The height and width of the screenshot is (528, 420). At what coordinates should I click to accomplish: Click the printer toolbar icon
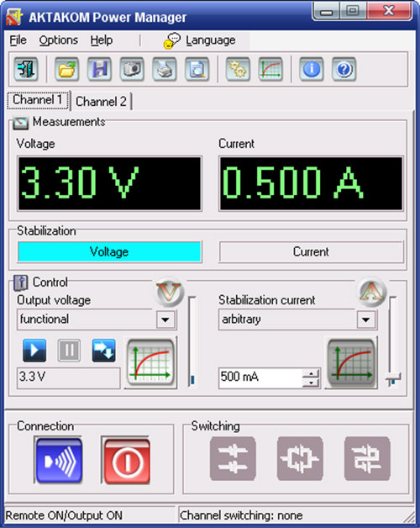(x=165, y=69)
